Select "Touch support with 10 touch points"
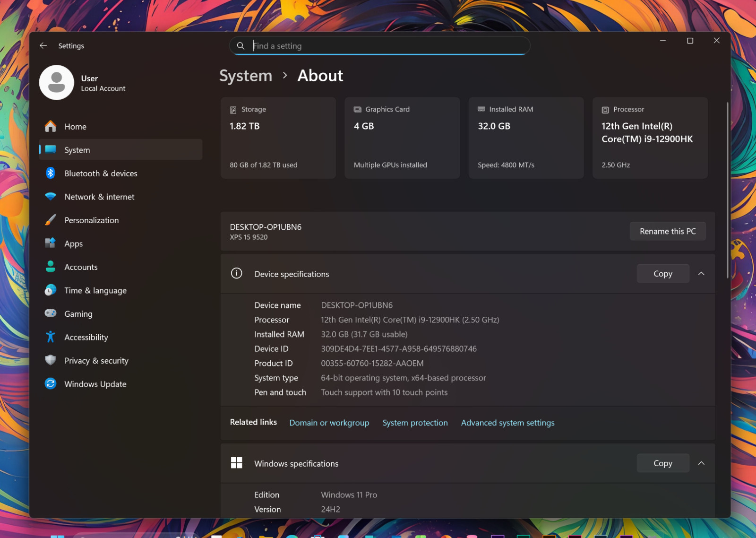This screenshot has width=756, height=538. [384, 392]
